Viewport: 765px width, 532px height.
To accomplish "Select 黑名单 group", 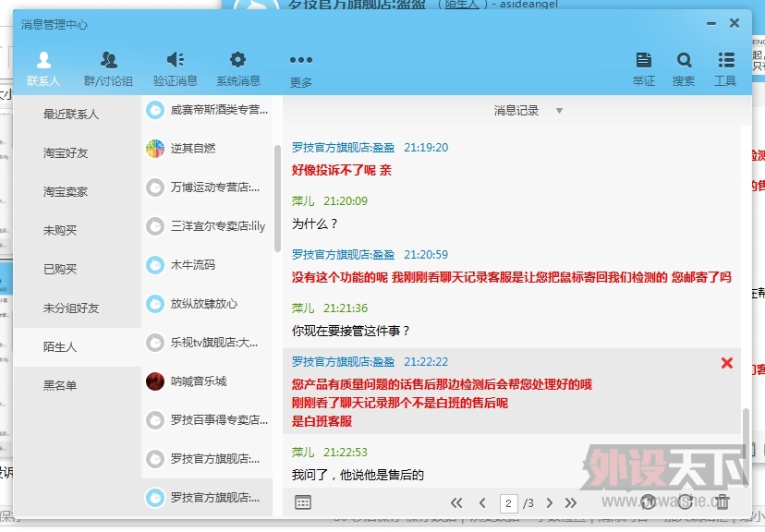I will tap(77, 385).
